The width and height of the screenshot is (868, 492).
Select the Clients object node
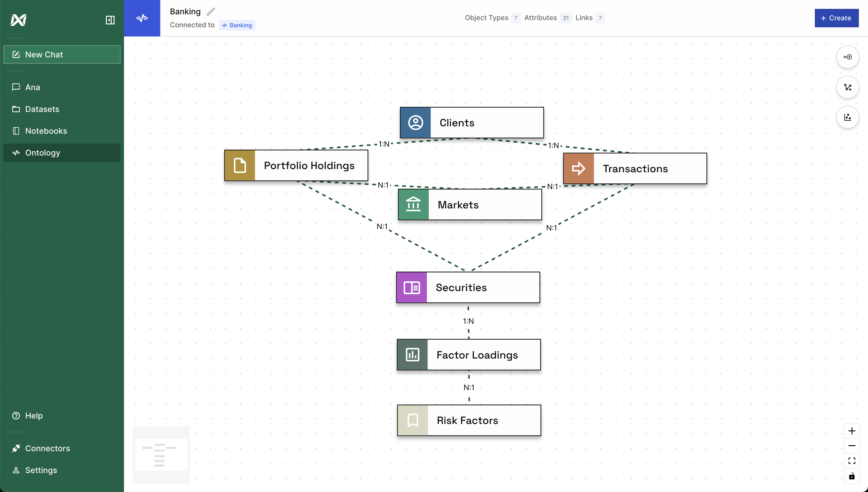point(471,123)
